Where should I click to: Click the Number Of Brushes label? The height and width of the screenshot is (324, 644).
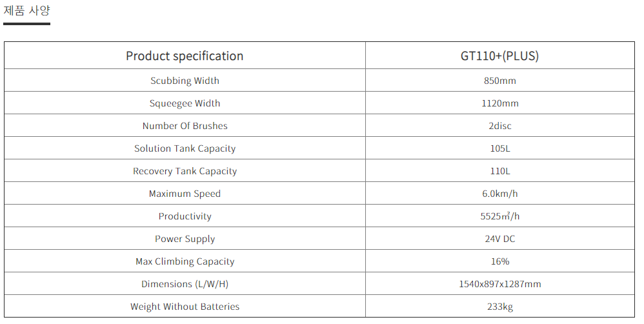tap(185, 126)
